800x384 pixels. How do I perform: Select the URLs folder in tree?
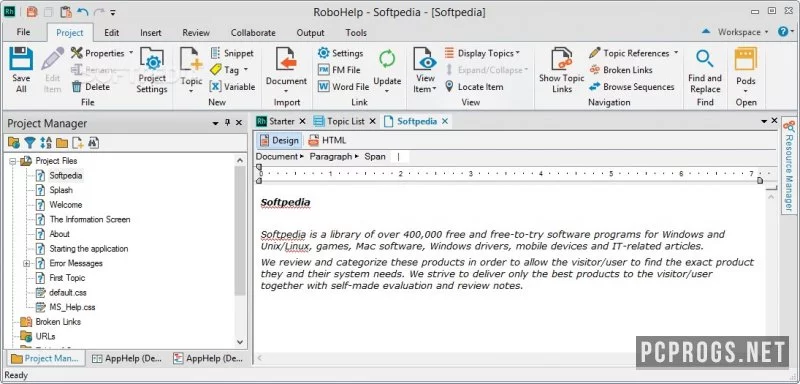coord(45,337)
